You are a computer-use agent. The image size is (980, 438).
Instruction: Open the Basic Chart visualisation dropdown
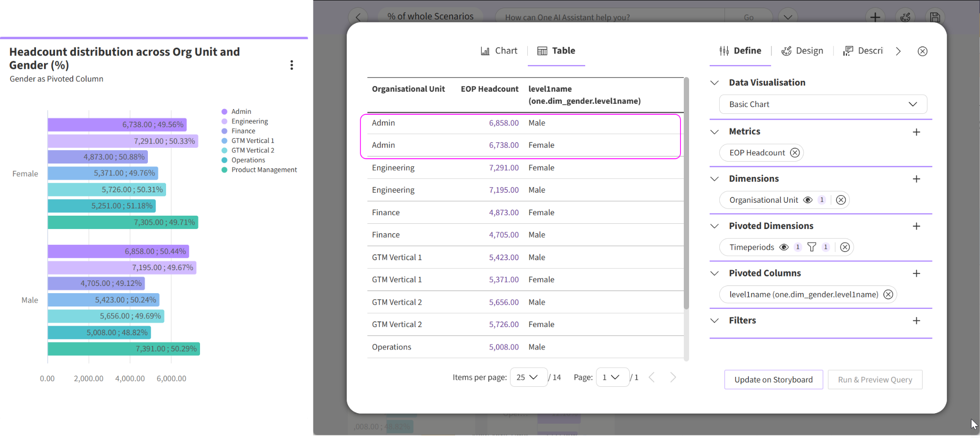(x=823, y=104)
